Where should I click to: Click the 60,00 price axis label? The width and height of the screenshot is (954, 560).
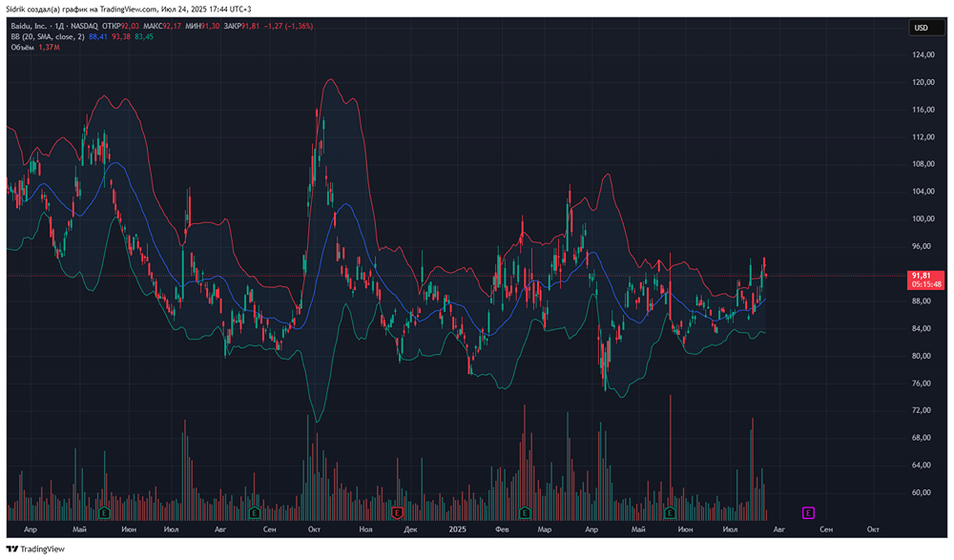tap(923, 492)
